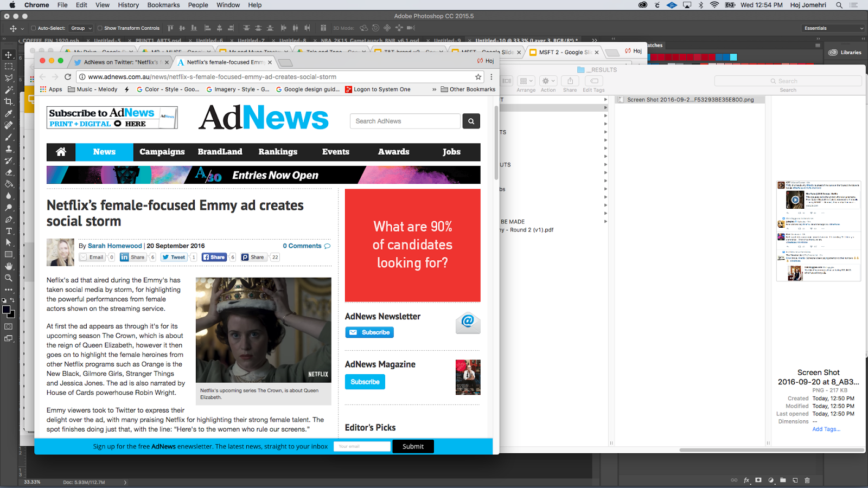Click the Finder Search field
This screenshot has width=868, height=488.
point(788,81)
